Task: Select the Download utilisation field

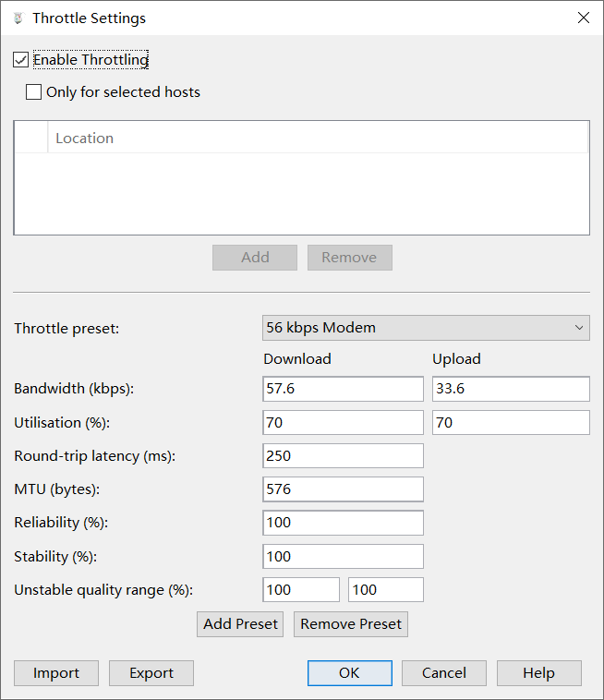Action: point(343,423)
